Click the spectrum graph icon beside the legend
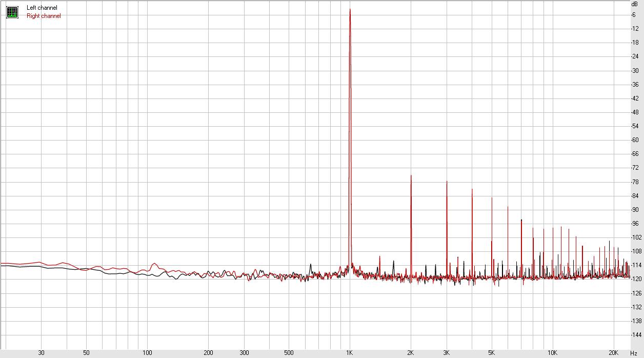The height and width of the screenshot is (358, 644). 12,12
